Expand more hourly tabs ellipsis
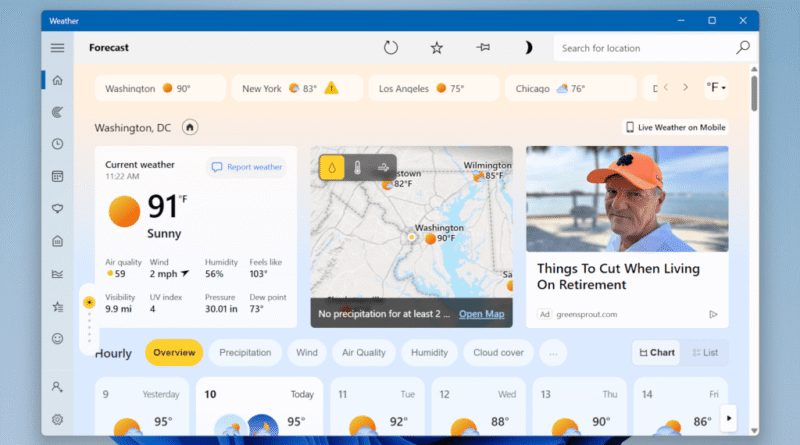 point(553,353)
